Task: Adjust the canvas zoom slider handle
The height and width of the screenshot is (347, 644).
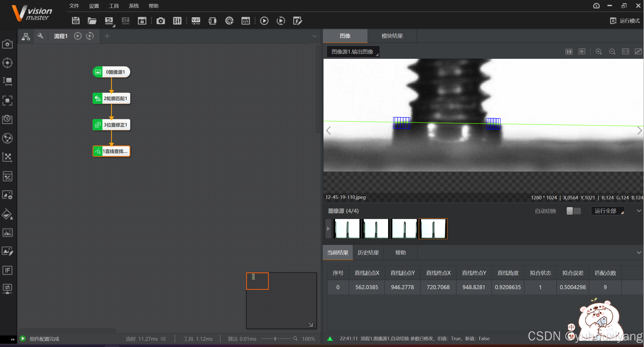Action: [275, 339]
